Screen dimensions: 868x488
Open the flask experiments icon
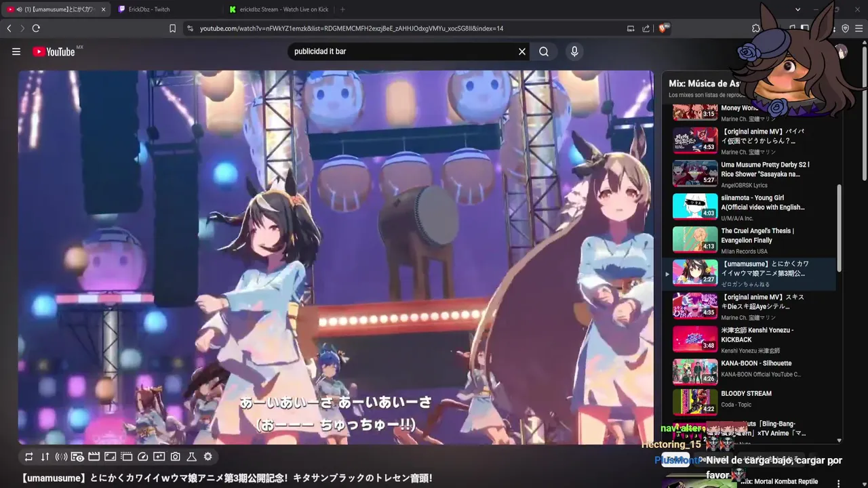point(191,457)
